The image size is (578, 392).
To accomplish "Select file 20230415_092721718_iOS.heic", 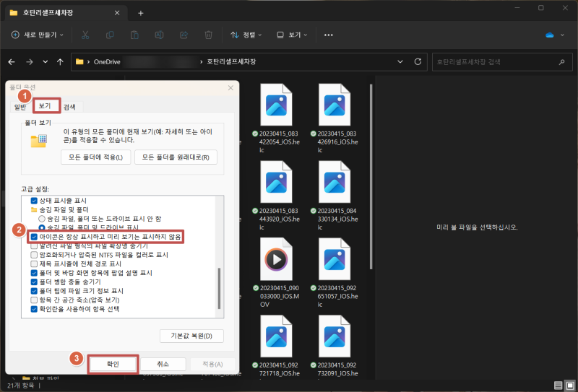I will [276, 346].
